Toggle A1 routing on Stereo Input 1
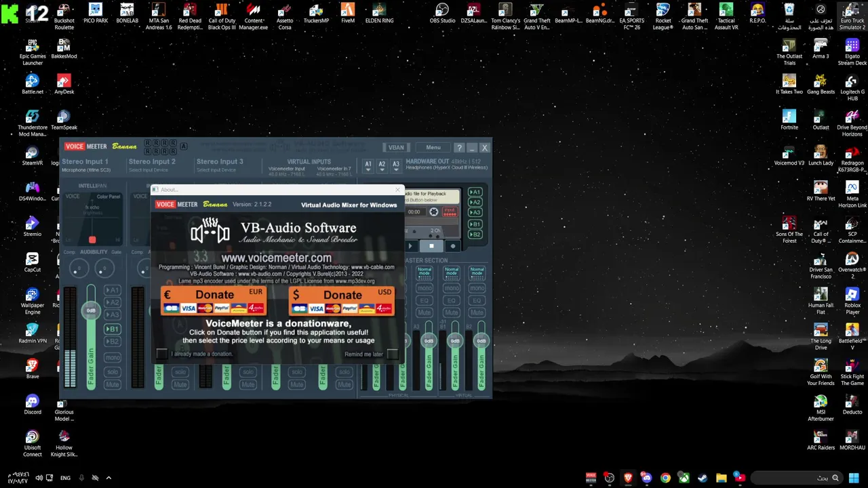The image size is (868, 488). pyautogui.click(x=112, y=290)
